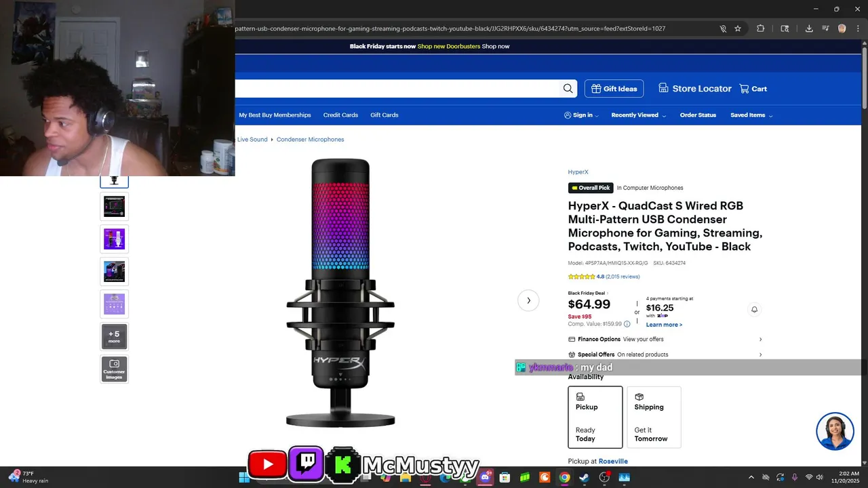Open the Windows Start menu
Screen dimensions: 868x488
[x=244, y=477]
